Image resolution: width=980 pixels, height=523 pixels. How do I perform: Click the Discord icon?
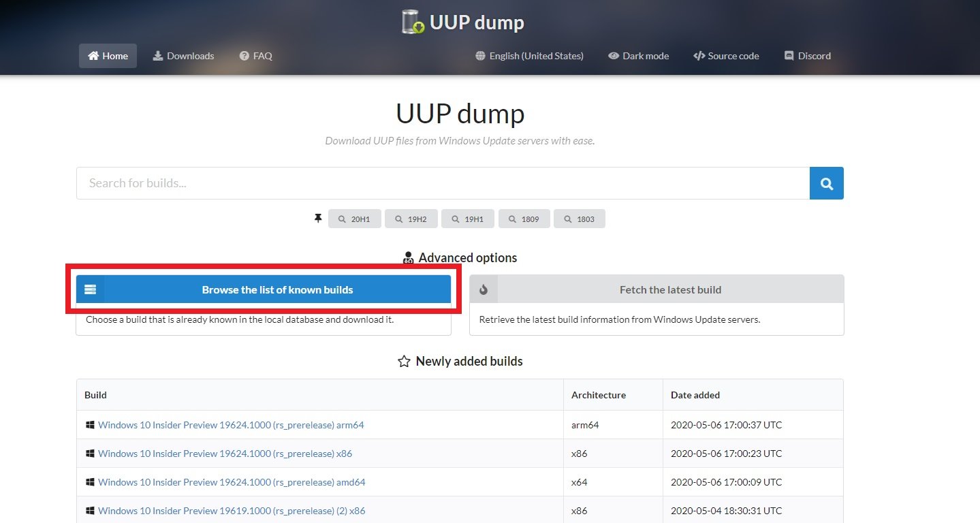[789, 56]
